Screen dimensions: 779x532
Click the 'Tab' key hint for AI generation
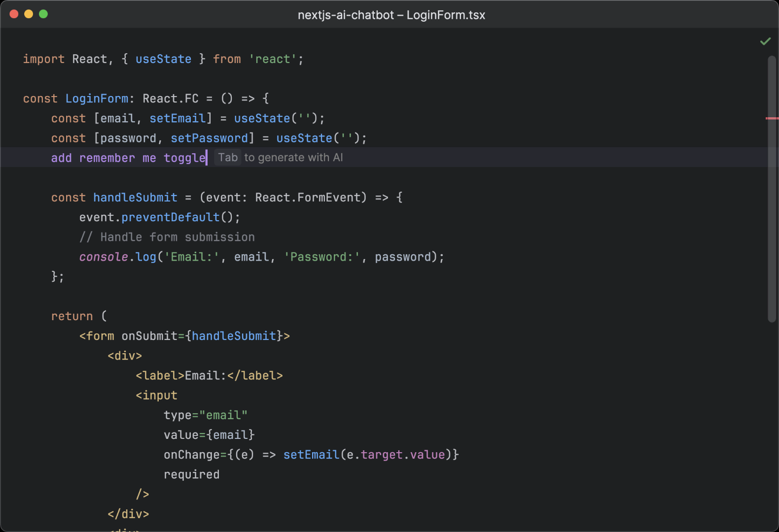[x=228, y=158]
